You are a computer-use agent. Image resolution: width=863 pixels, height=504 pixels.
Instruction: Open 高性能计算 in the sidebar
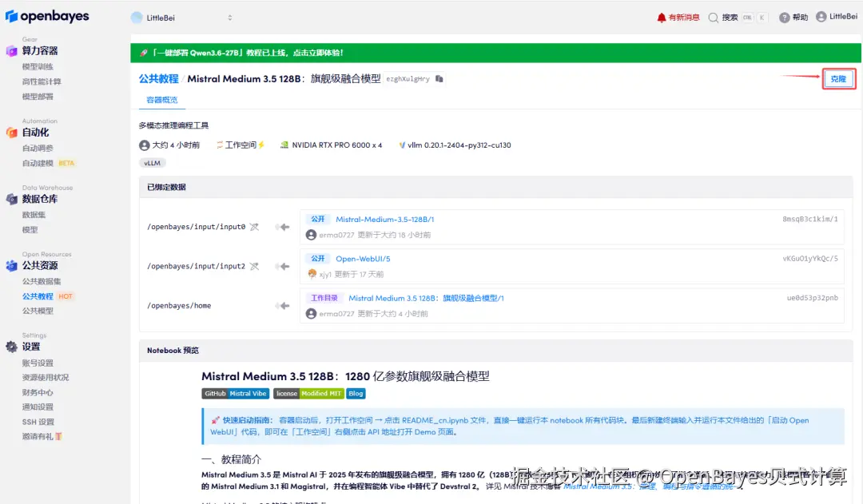42,81
